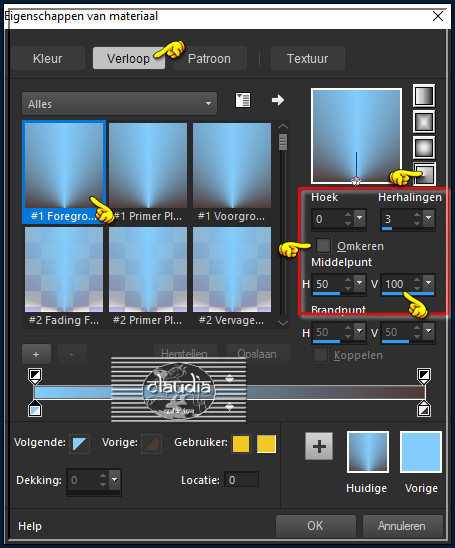Add current material to palette with plus

(x=319, y=446)
